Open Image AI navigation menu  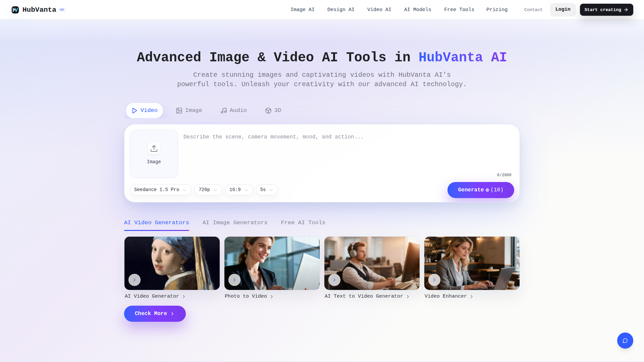coord(303,10)
